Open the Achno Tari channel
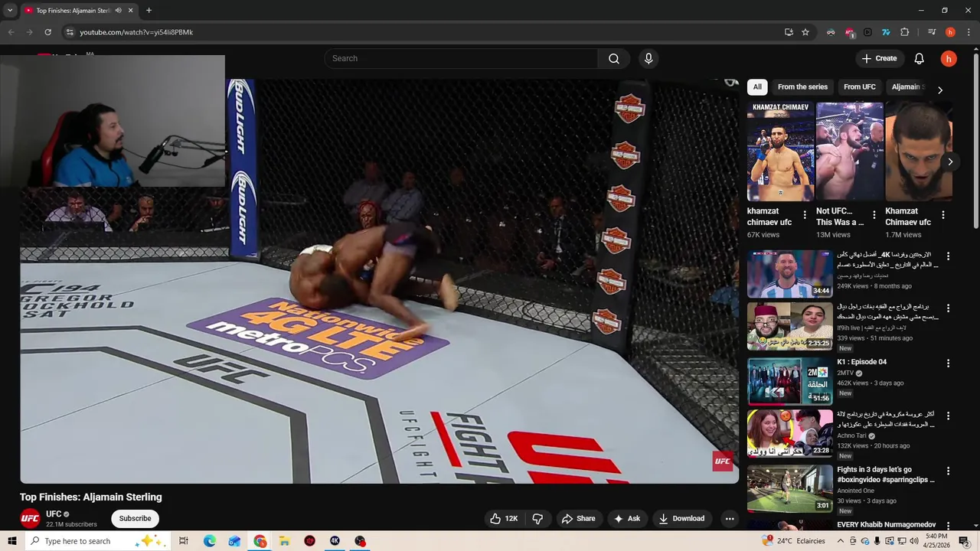Image resolution: width=980 pixels, height=551 pixels. [x=851, y=435]
